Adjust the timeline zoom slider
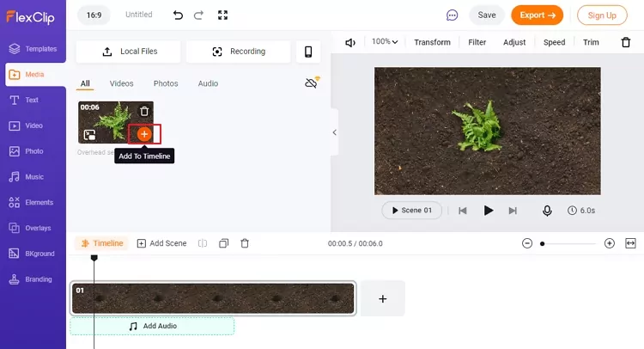The width and height of the screenshot is (644, 349). (x=568, y=243)
